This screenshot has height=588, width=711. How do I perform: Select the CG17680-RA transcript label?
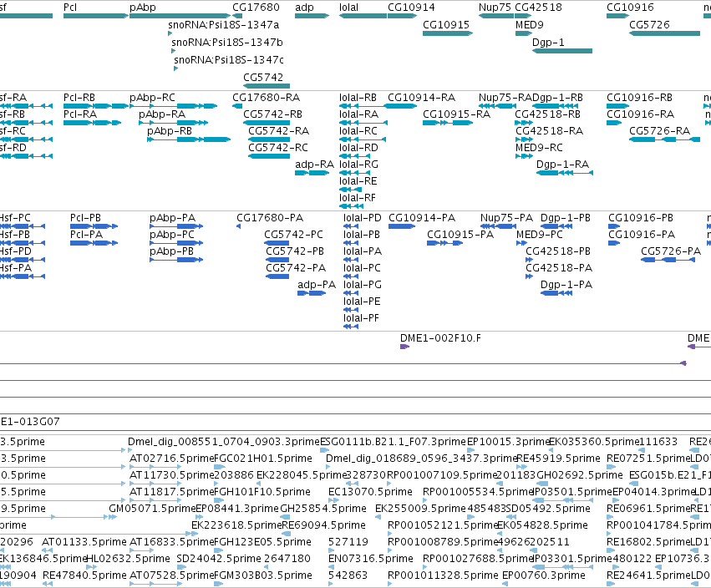[x=266, y=98]
